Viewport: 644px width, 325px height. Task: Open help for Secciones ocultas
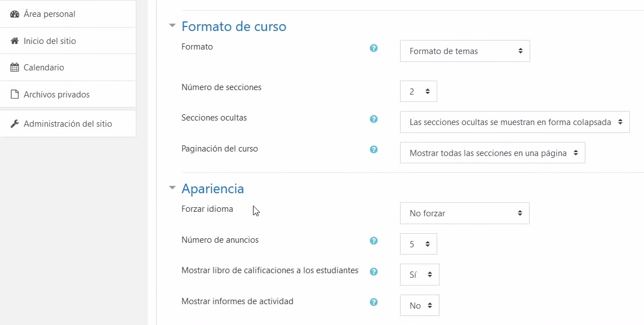pyautogui.click(x=374, y=119)
